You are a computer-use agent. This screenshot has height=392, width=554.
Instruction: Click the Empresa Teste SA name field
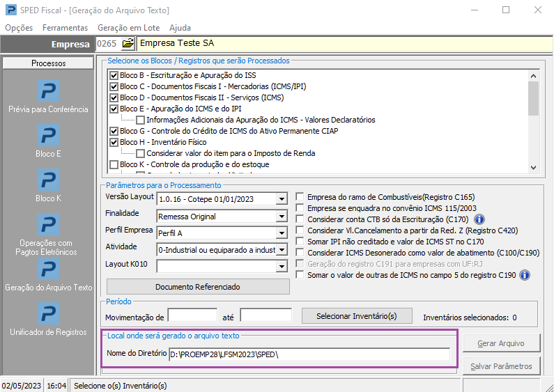344,43
